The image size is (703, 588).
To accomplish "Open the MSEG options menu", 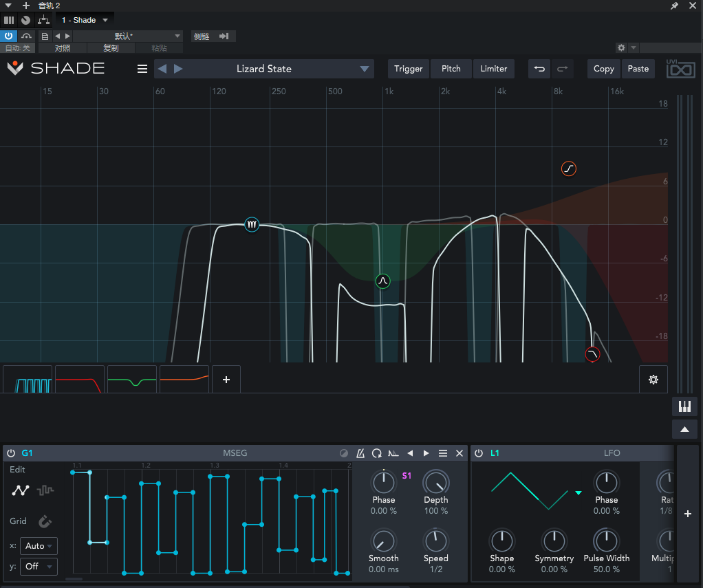I will 442,453.
